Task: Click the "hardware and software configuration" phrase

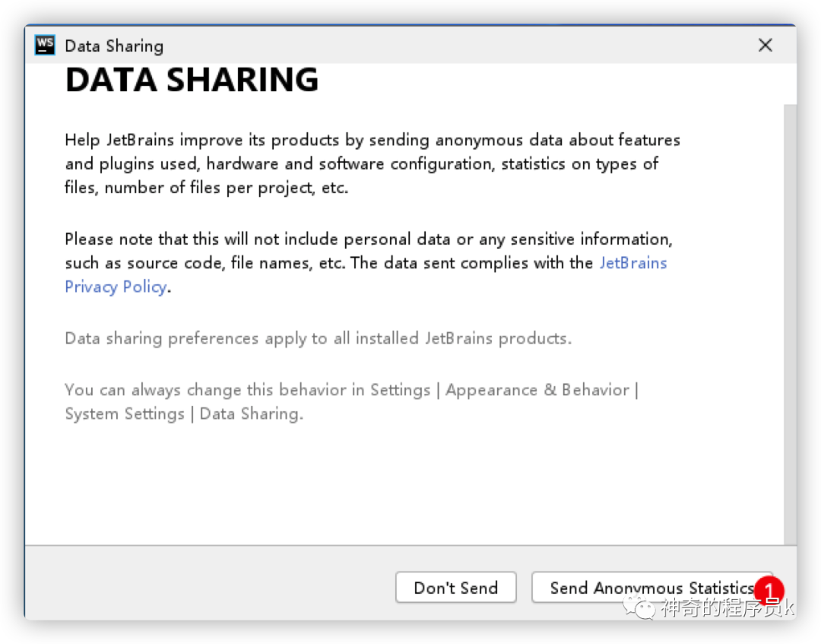Action: [x=350, y=163]
